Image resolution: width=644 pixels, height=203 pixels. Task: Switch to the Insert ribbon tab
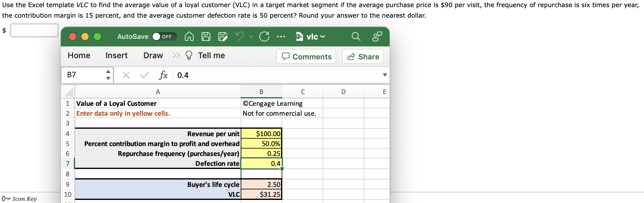point(116,55)
